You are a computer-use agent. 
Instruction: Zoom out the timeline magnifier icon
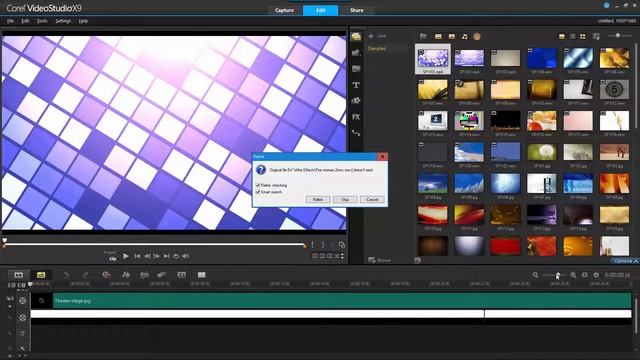pos(536,275)
